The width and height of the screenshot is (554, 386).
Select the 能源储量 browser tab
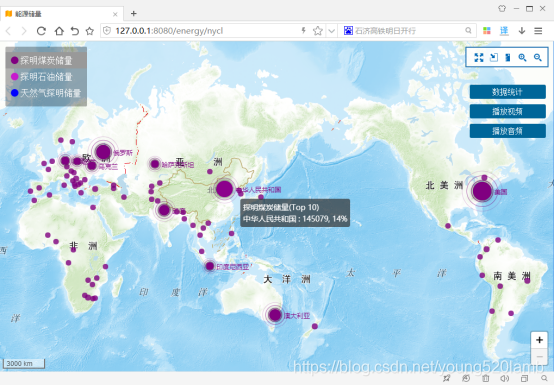pyautogui.click(x=62, y=14)
